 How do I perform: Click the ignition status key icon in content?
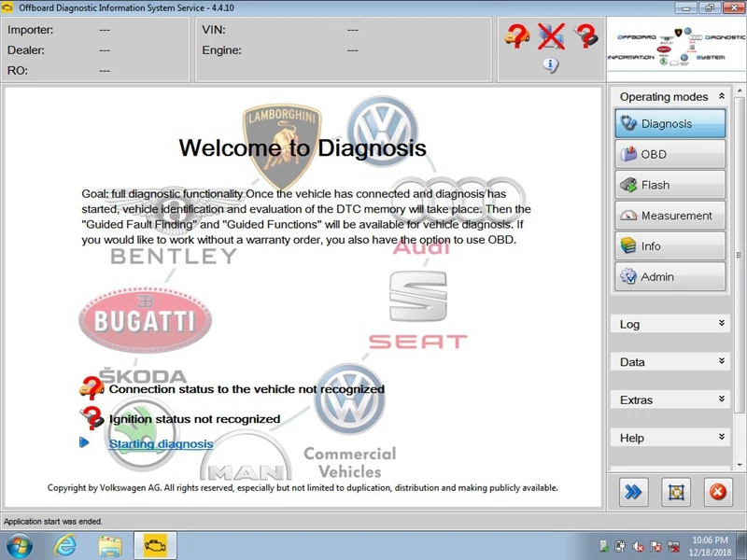point(92,417)
